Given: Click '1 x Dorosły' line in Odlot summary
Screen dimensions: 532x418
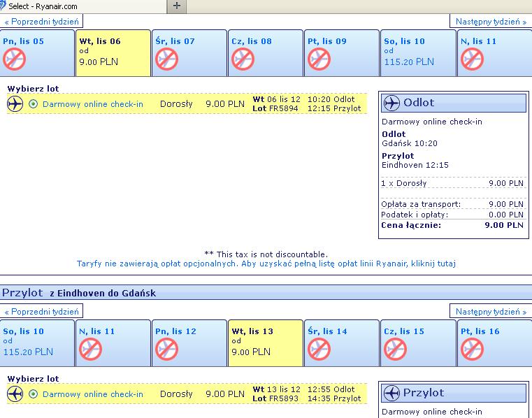Looking at the screenshot, I should point(452,183).
